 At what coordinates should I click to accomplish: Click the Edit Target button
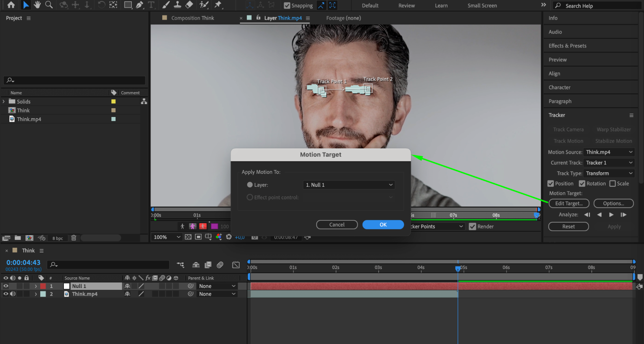[569, 203]
